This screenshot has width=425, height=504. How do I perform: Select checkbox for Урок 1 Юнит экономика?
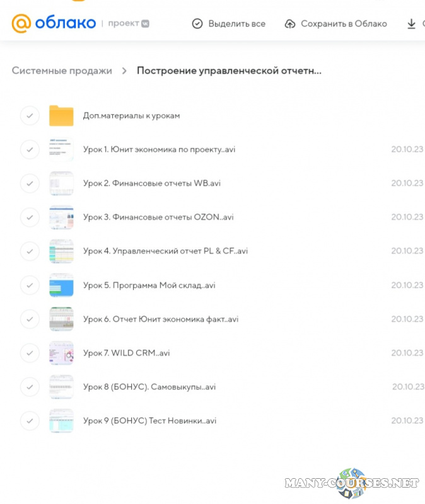coord(30,150)
